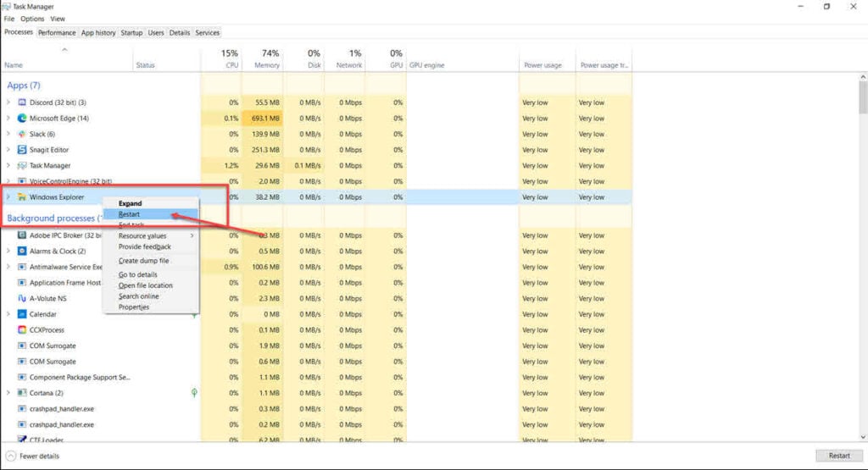Expand the Discord process group
Image resolution: width=868 pixels, height=470 pixels.
(x=8, y=102)
